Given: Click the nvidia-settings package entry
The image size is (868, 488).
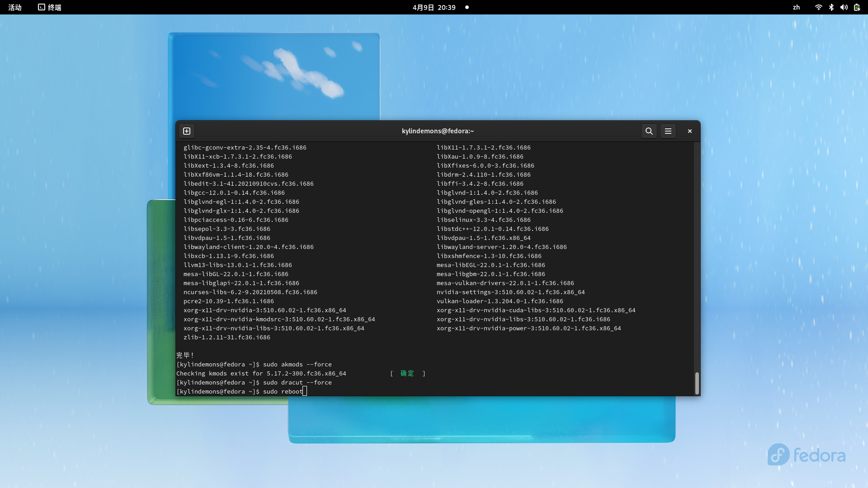Looking at the screenshot, I should (510, 292).
